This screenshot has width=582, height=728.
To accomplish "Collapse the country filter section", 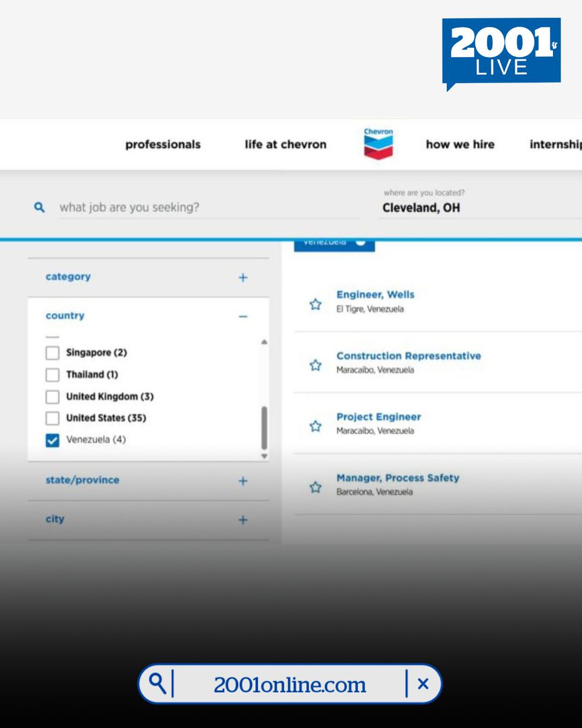I will (243, 317).
